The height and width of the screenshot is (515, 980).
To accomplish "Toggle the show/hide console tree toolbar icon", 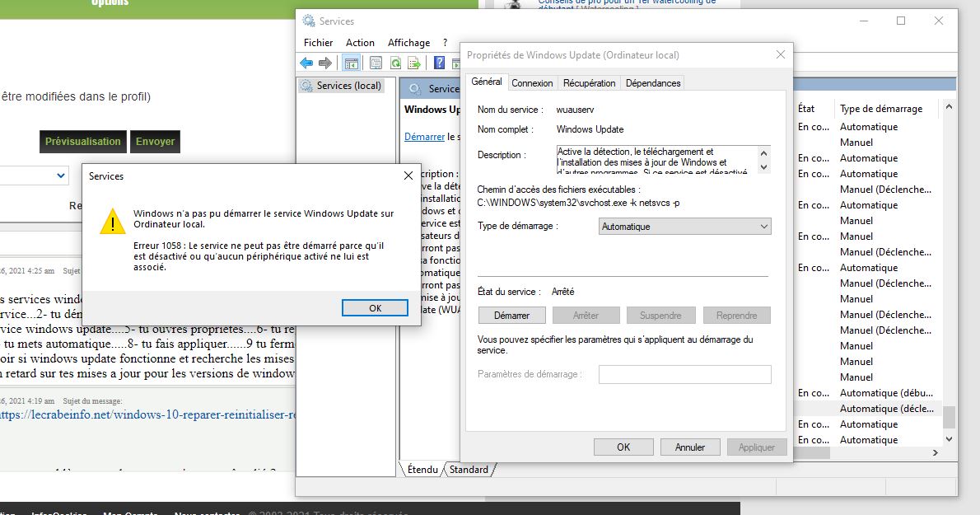I will (352, 63).
